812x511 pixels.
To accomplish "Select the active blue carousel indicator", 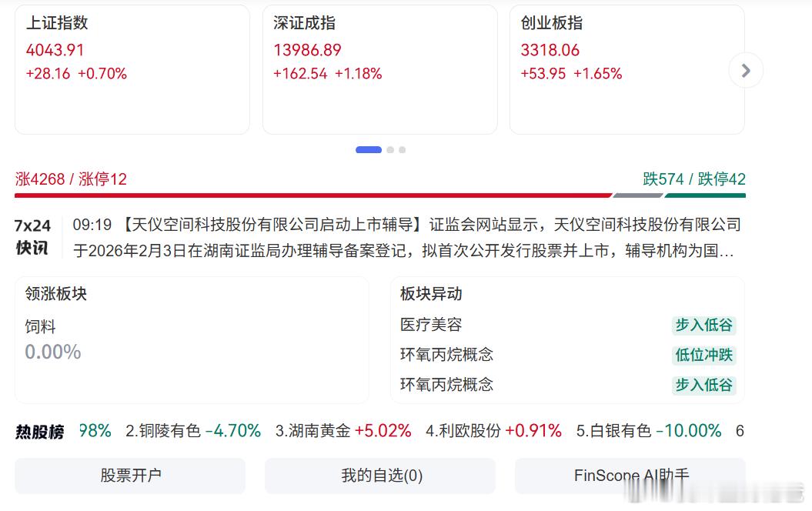I will click(x=368, y=149).
